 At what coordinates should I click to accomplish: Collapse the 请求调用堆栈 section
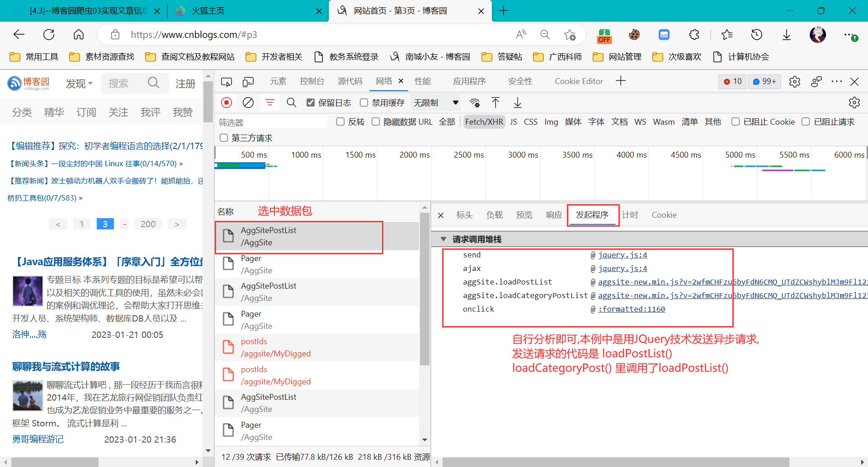[443, 239]
